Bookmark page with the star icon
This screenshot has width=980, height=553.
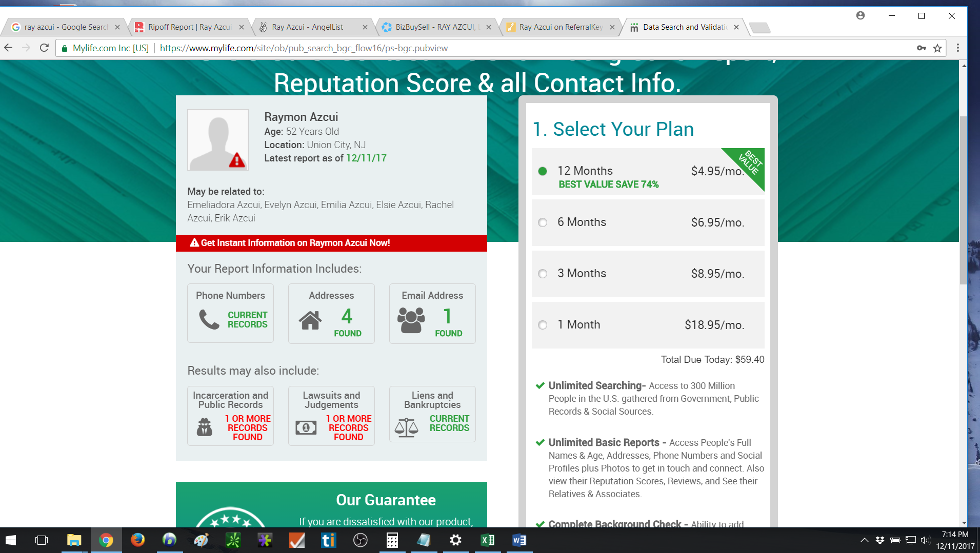937,48
